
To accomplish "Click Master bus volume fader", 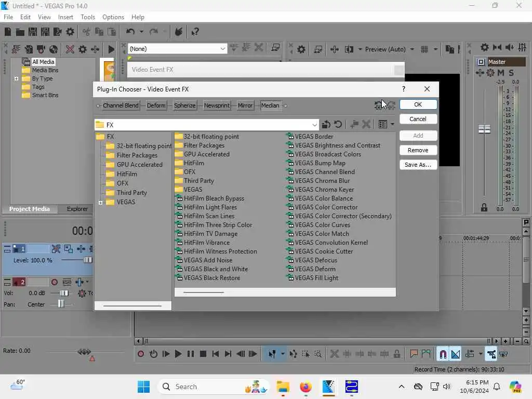I will point(484,129).
